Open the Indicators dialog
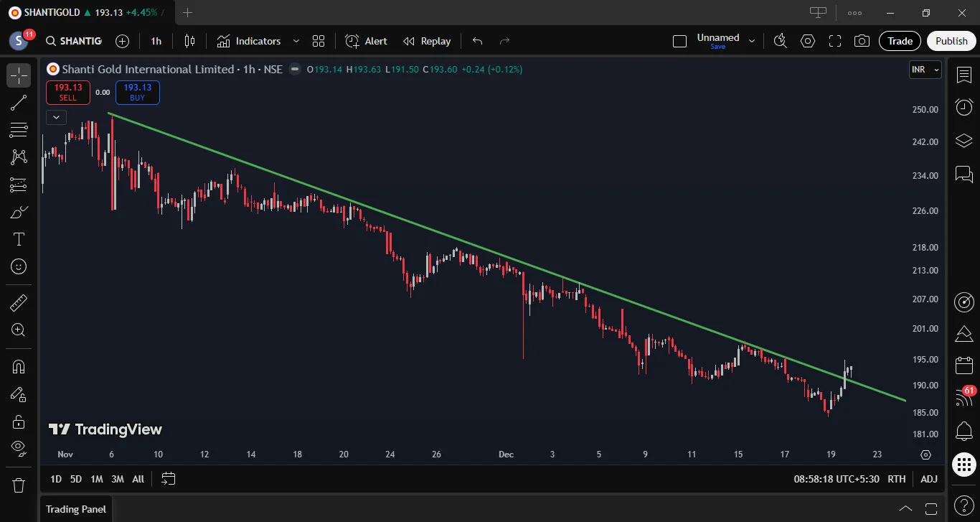 (x=249, y=41)
